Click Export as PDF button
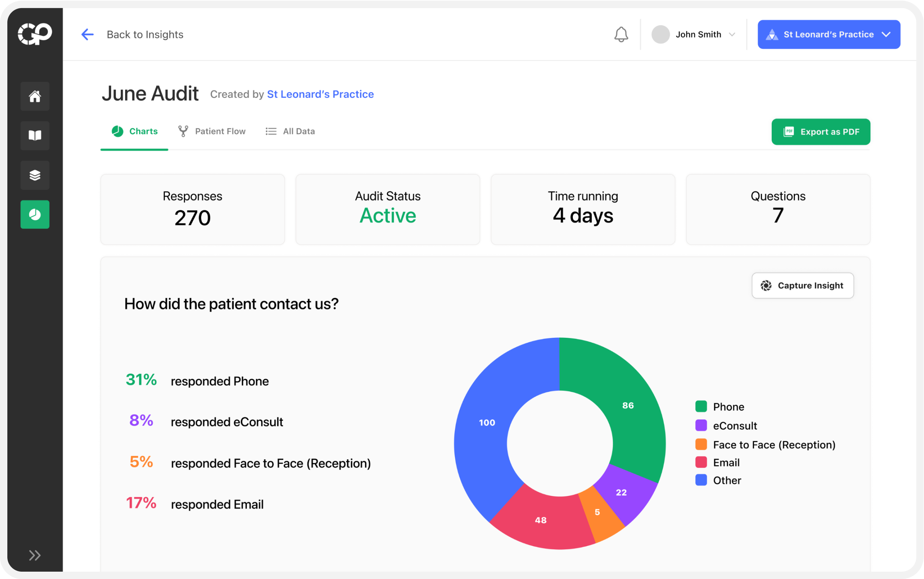The height and width of the screenshot is (579, 924). pos(821,132)
